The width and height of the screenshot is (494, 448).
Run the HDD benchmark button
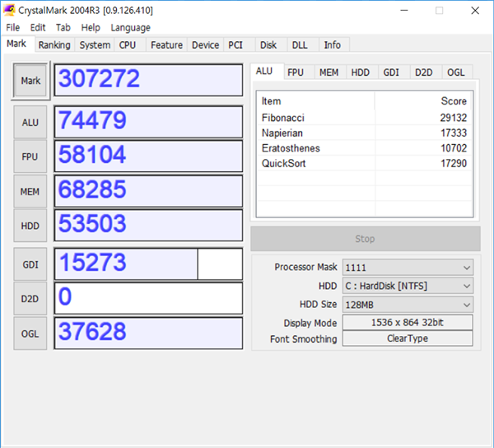tap(30, 226)
